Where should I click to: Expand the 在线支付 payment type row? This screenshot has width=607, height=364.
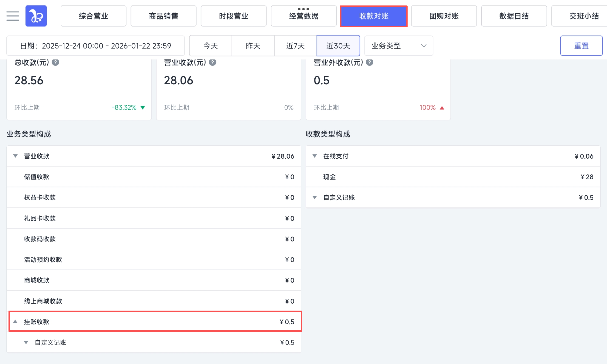[x=315, y=156]
